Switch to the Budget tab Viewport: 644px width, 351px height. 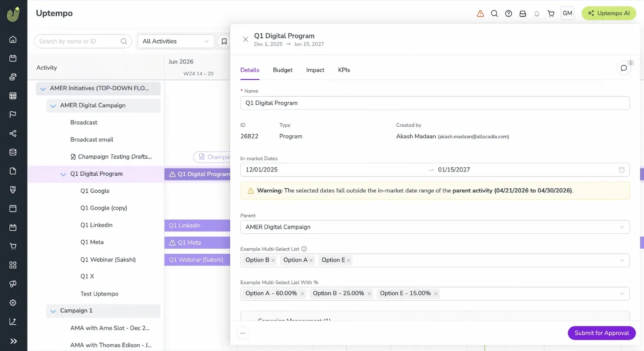click(x=283, y=70)
